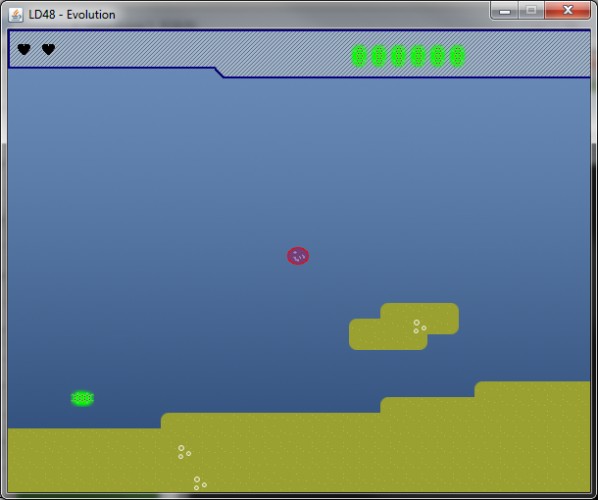Minimize the LD48 Evolution window
The width and height of the screenshot is (598, 500).
pos(505,11)
